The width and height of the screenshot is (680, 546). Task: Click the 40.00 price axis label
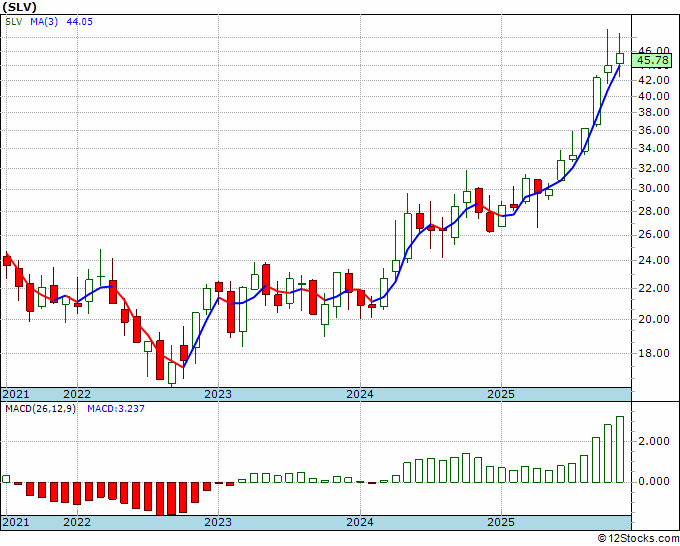coord(654,96)
